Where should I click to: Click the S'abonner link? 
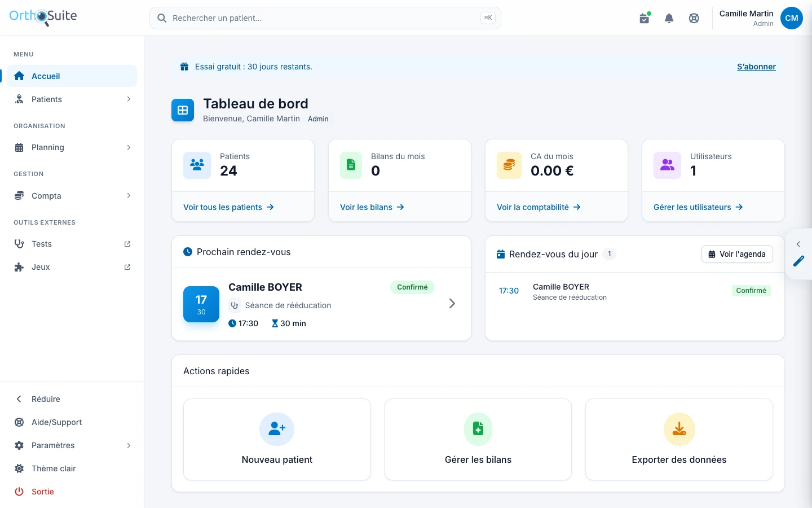click(756, 67)
